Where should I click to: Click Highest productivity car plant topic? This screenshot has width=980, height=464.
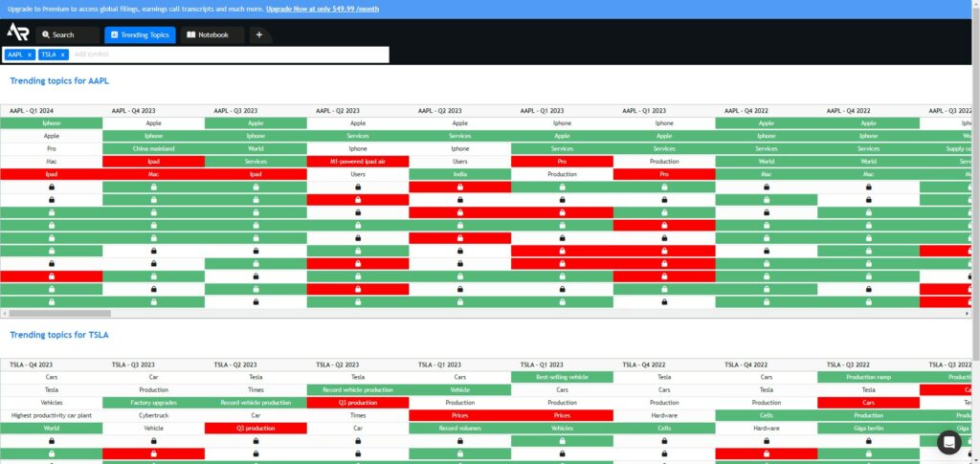pos(52,415)
